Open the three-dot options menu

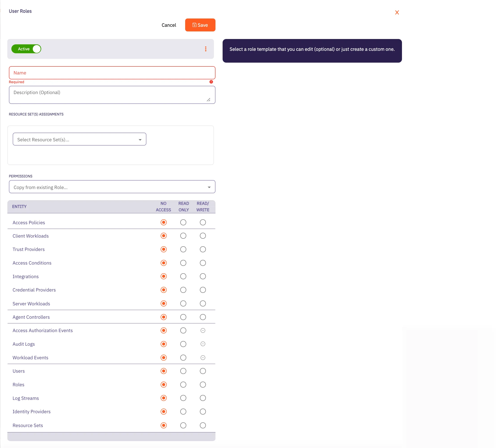(x=206, y=49)
